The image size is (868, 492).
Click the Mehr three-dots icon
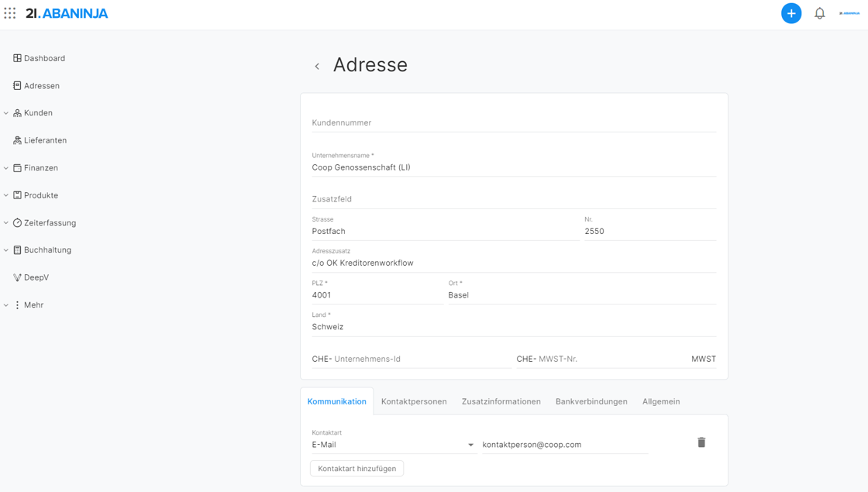click(17, 305)
